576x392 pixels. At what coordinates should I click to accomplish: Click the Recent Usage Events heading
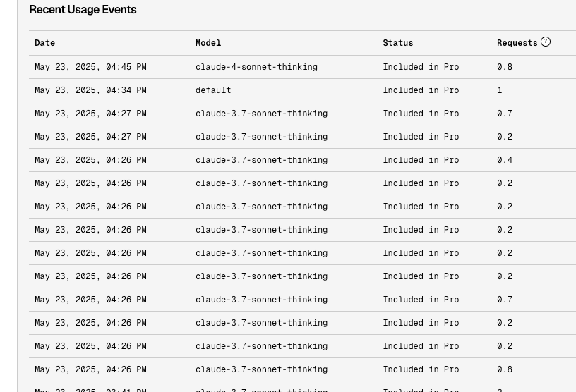click(83, 10)
